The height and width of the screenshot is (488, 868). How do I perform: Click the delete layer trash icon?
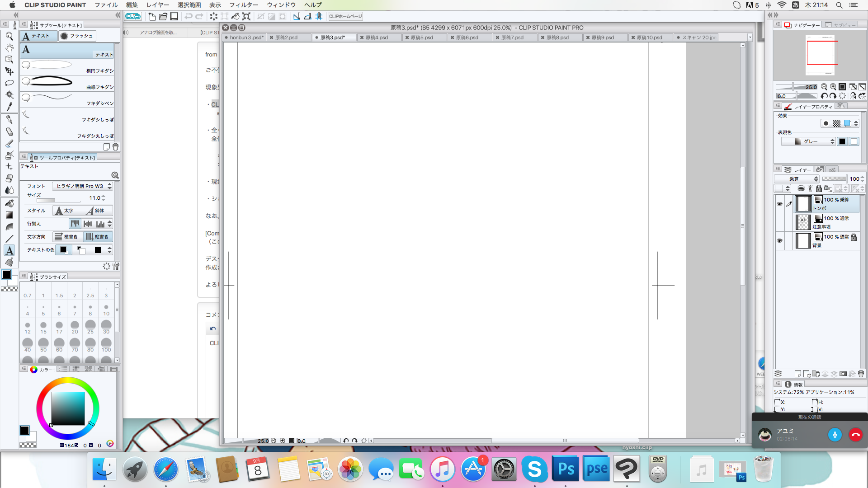point(861,374)
